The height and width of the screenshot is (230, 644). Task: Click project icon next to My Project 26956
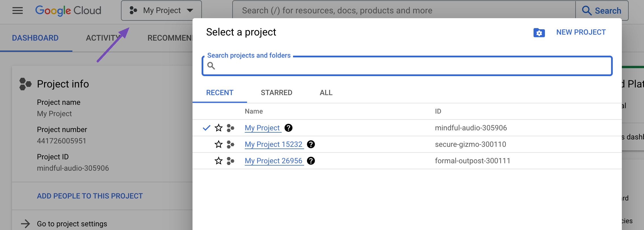(230, 161)
